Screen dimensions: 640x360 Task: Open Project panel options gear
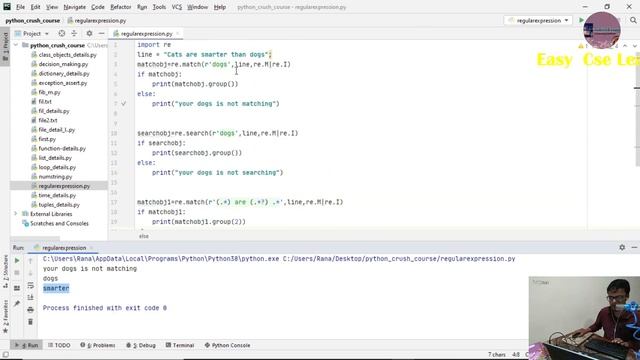pyautogui.click(x=89, y=33)
